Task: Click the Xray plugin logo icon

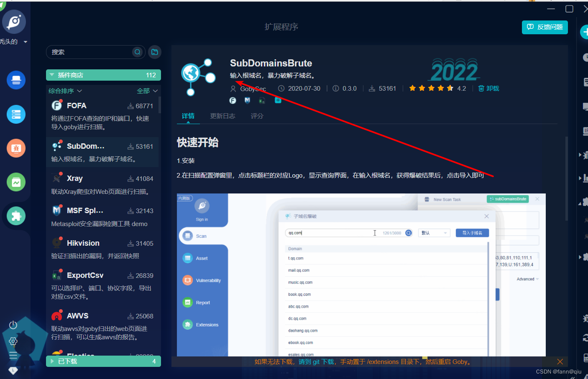Action: (x=56, y=178)
